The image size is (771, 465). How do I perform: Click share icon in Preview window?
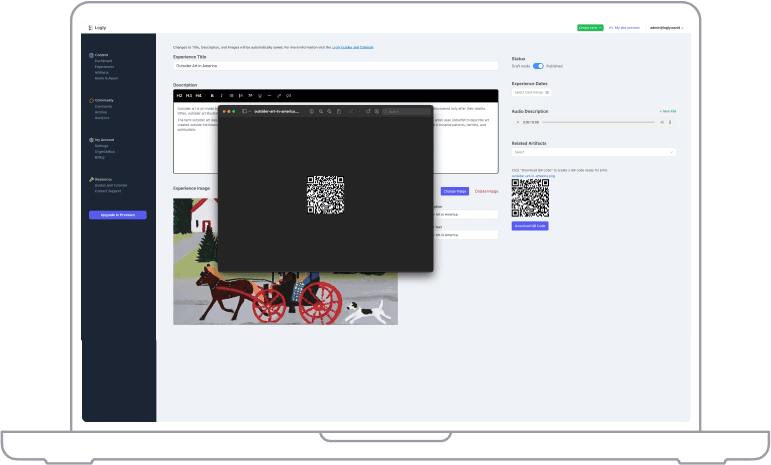339,112
